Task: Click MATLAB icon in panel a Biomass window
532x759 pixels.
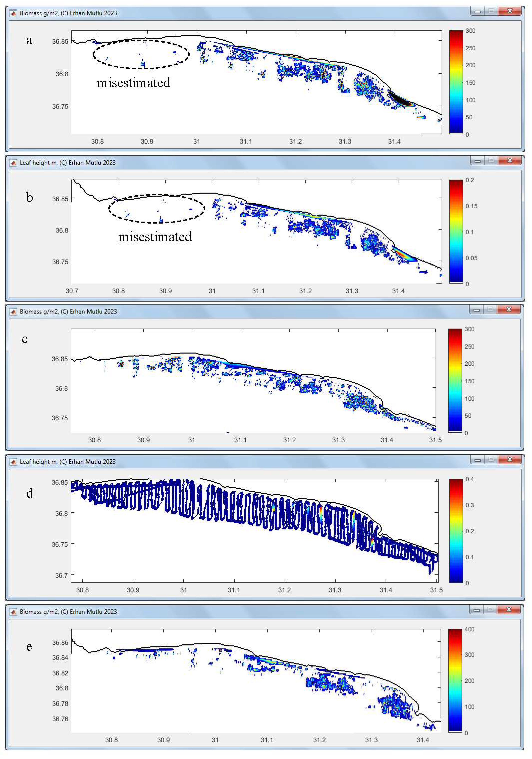Action: [13, 13]
